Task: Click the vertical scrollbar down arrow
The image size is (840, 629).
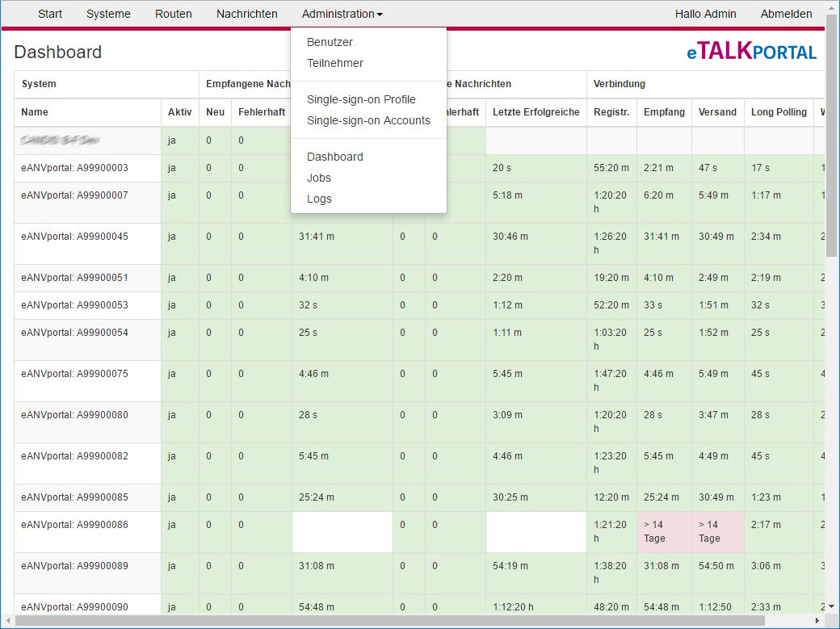Action: pyautogui.click(x=831, y=606)
